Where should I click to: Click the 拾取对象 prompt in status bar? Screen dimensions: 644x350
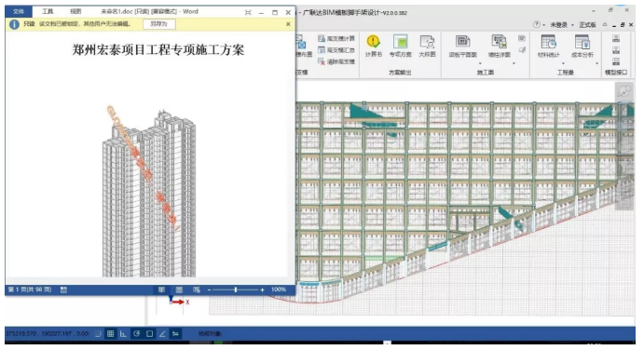211,333
